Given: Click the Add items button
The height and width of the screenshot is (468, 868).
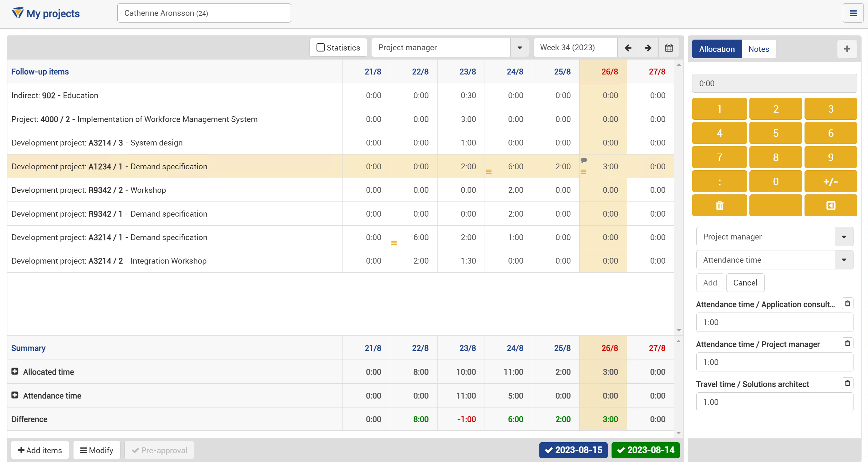Looking at the screenshot, I should (x=40, y=450).
